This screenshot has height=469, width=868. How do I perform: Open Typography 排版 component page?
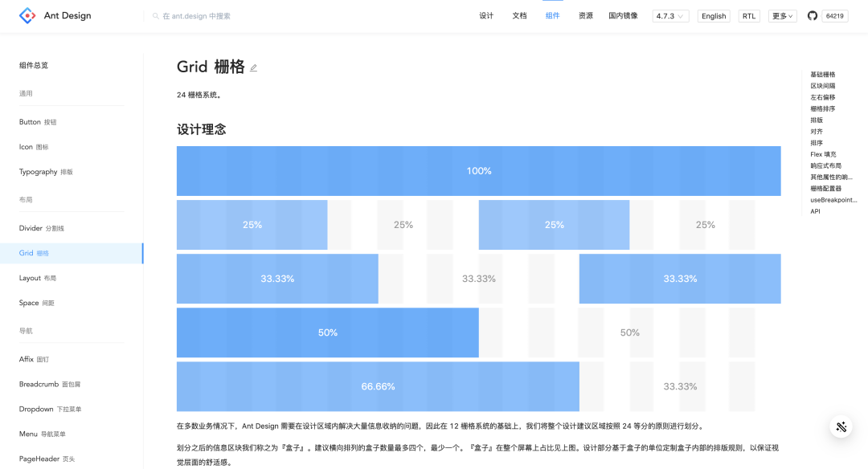coord(46,172)
